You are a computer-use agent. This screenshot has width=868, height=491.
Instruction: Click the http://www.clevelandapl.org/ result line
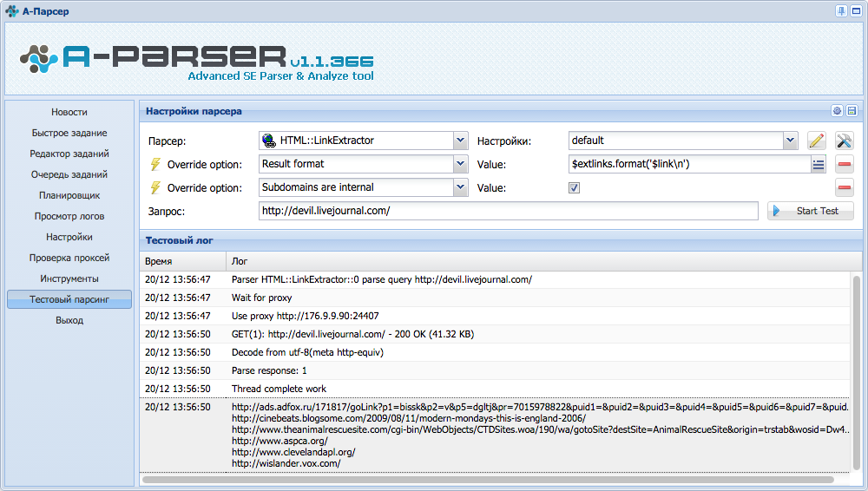(293, 452)
